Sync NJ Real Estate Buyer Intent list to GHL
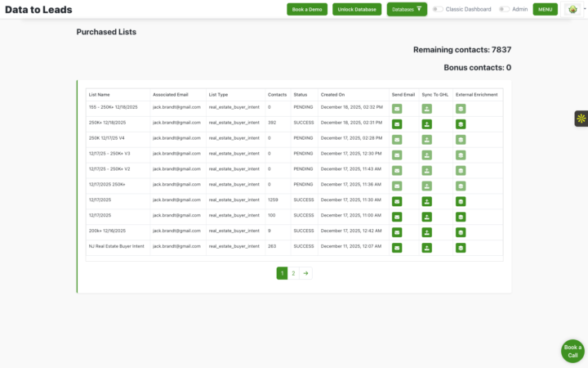The height and width of the screenshot is (368, 588). click(x=426, y=247)
